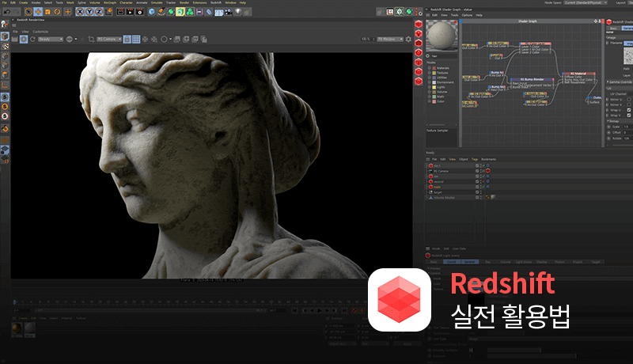Click the timeline play button
The width and height of the screenshot is (633, 364).
[320, 310]
